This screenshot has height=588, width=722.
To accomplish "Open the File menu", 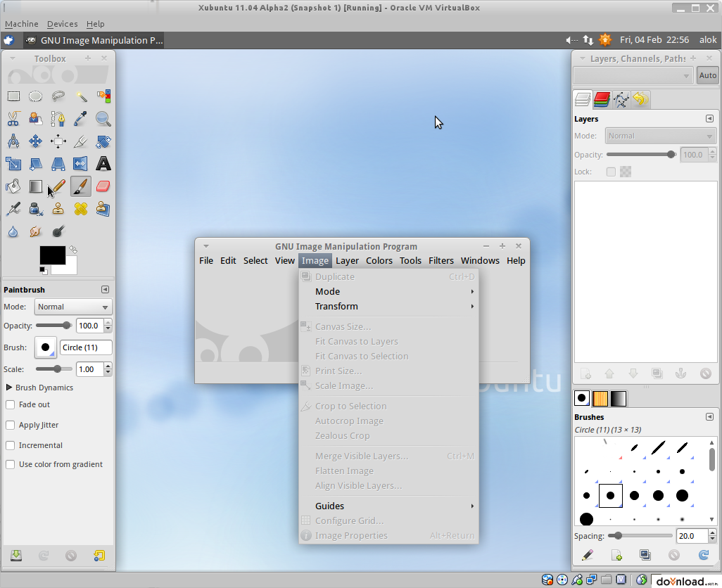I will (205, 260).
